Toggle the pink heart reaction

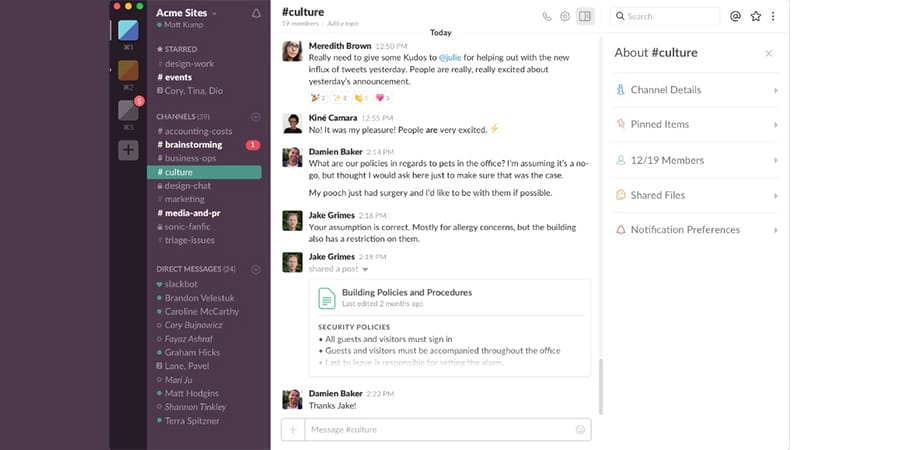[x=381, y=98]
